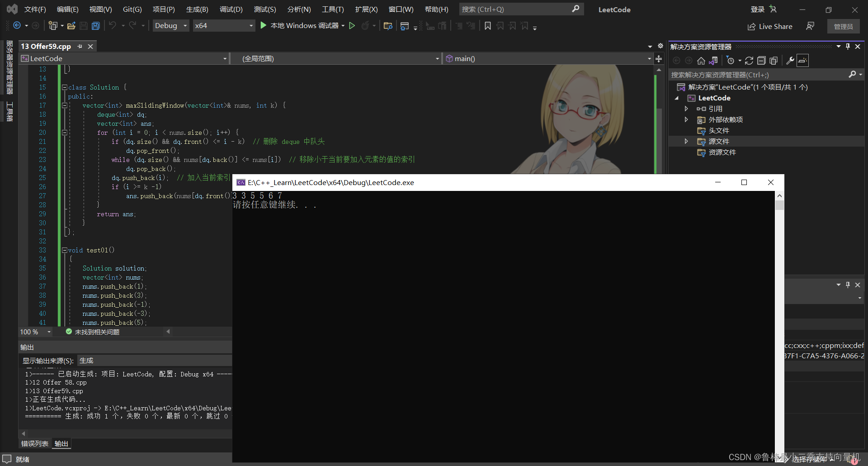Click the Solution Explorer search field
The width and height of the screenshot is (868, 466).
coord(758,75)
